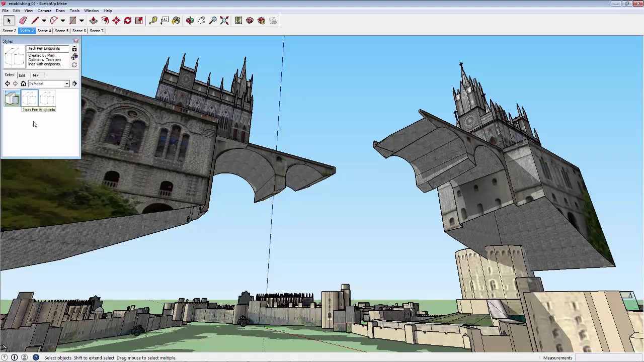Image resolution: width=644 pixels, height=362 pixels.
Task: Switch to the Scene 6 tab
Action: (79, 31)
